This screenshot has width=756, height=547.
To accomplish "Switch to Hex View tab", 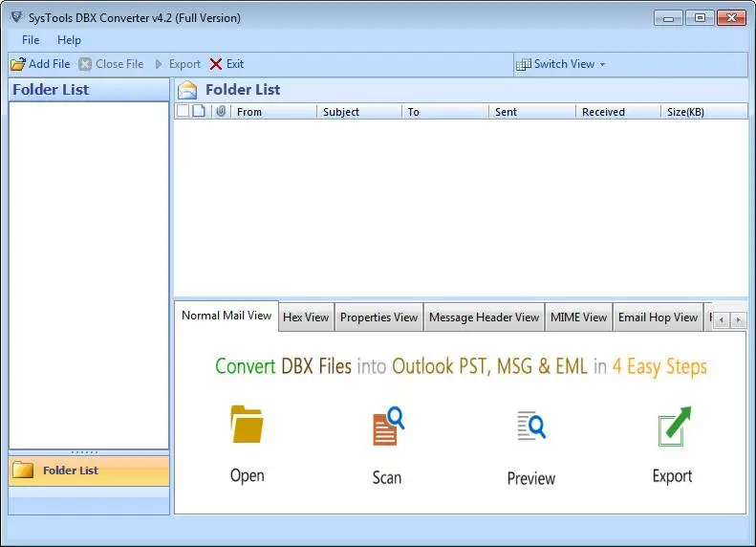I will tap(306, 317).
